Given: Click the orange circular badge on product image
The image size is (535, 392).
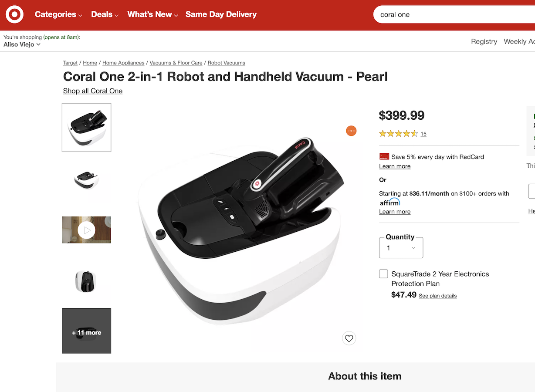Looking at the screenshot, I should [x=351, y=131].
